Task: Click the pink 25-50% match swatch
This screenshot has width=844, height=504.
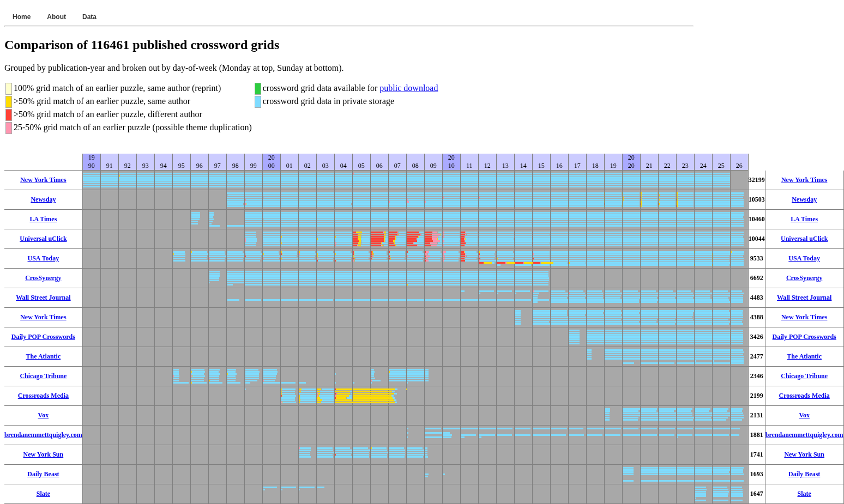Action: [x=9, y=128]
